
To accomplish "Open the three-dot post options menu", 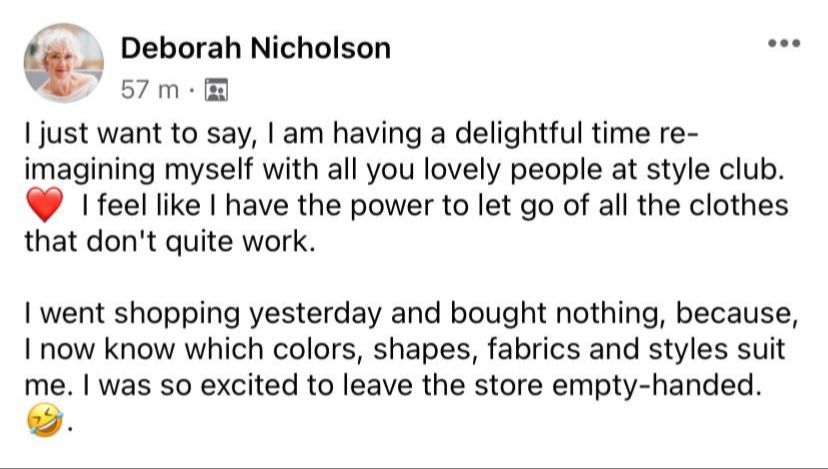I will coord(785,45).
